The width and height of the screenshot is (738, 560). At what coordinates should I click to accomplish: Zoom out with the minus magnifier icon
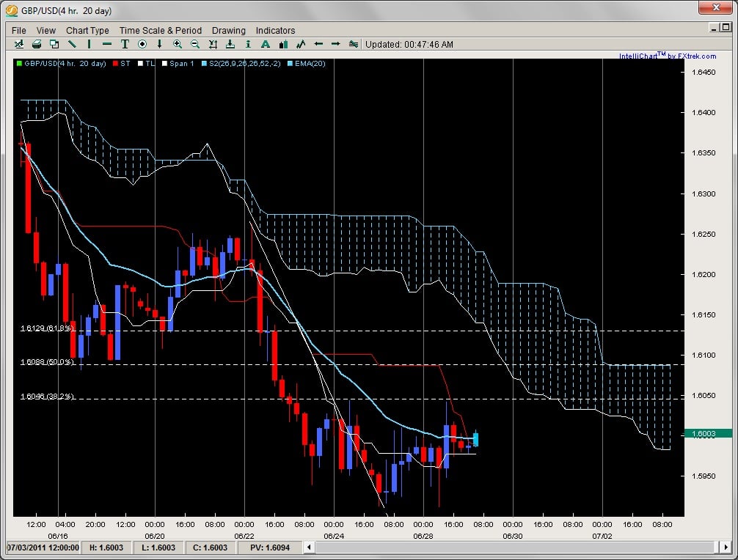(195, 44)
